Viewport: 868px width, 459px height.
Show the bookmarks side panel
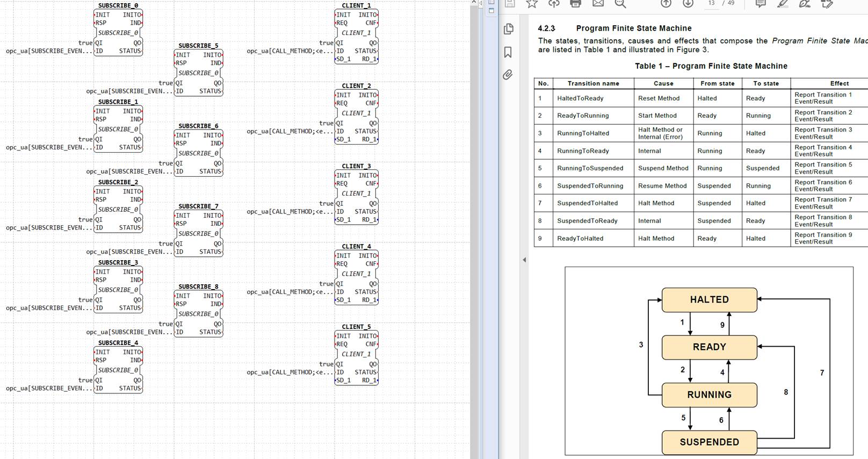508,52
